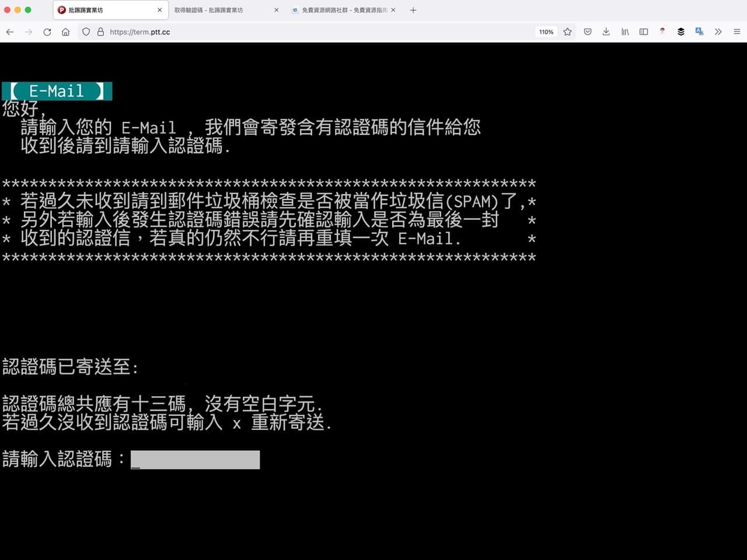Reset the 110% zoom level indicator
The width and height of the screenshot is (747, 560).
coord(546,32)
